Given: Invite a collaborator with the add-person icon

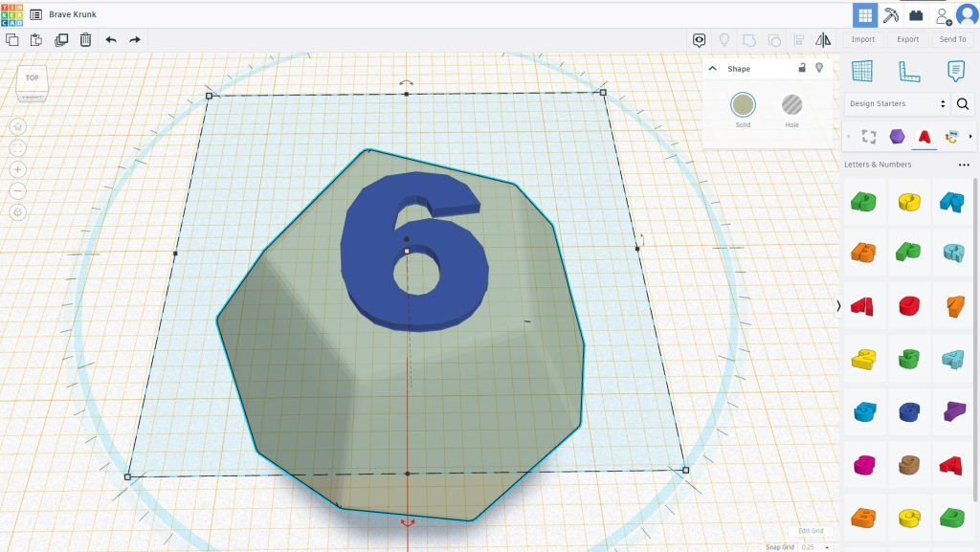Looking at the screenshot, I should 943,16.
